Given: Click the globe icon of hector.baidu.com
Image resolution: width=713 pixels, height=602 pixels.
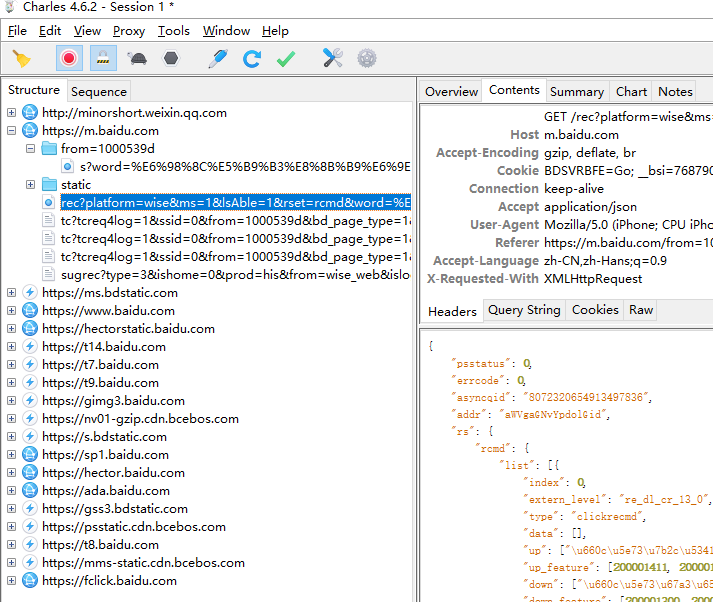Looking at the screenshot, I should (x=30, y=472).
